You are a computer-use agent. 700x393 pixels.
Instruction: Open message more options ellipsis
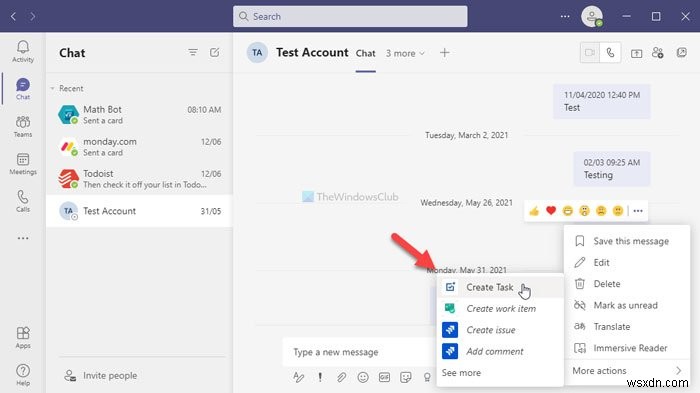coord(638,211)
